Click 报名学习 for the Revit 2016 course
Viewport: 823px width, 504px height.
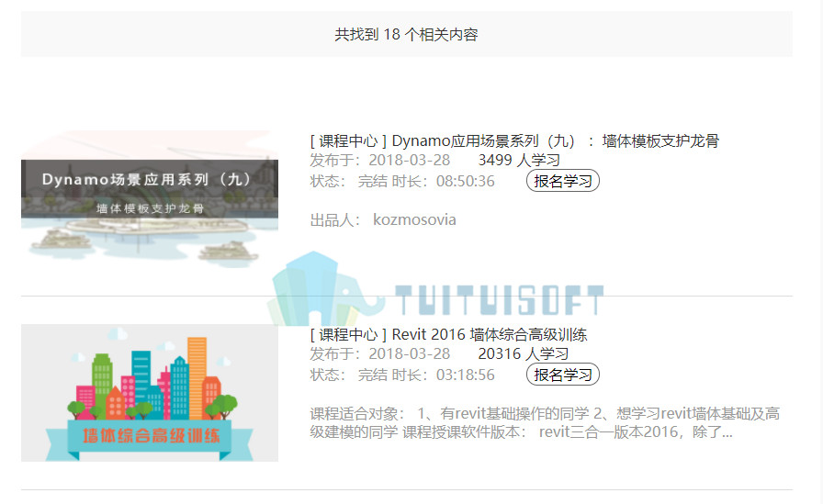563,375
